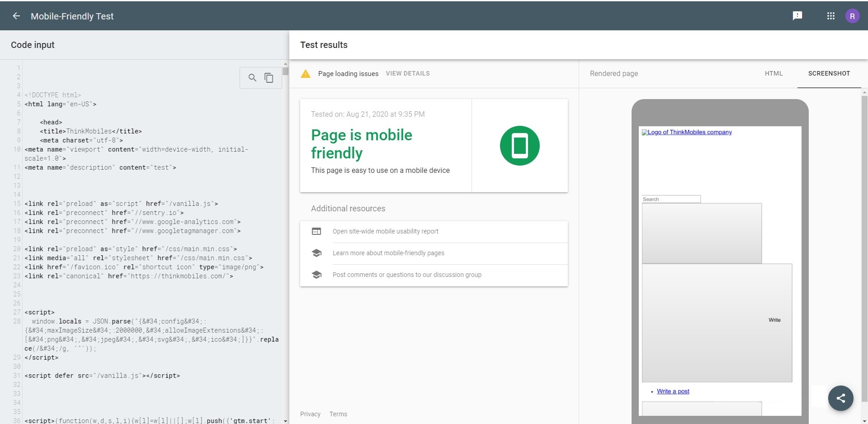Image resolution: width=868 pixels, height=424 pixels.
Task: Click the window.locals JSON.parse line
Action: (x=151, y=335)
